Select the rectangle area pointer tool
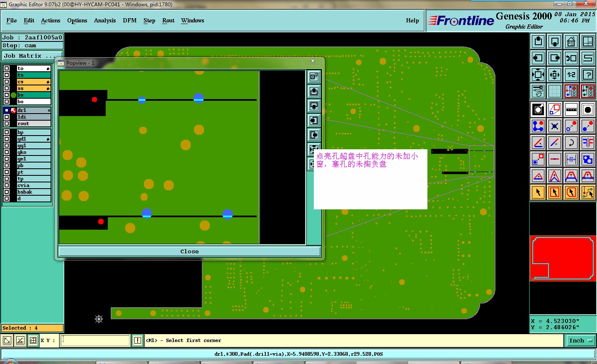597x364 pixels. coord(555,192)
